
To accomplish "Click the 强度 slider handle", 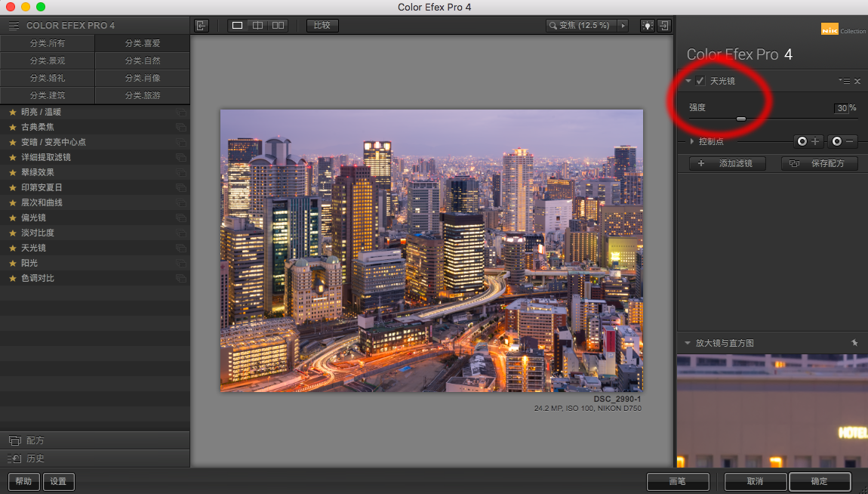I will [x=741, y=119].
